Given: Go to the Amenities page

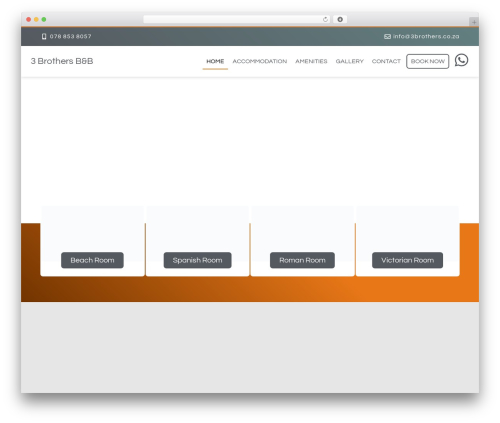Looking at the screenshot, I should 311,61.
